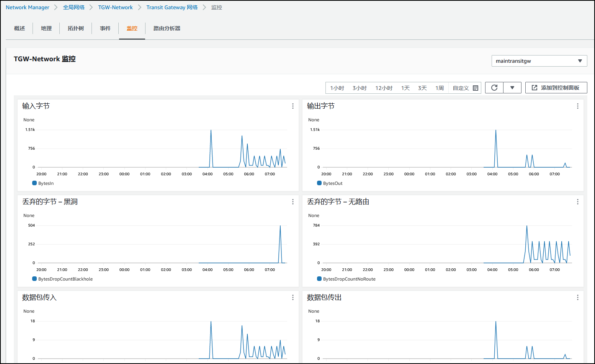The width and height of the screenshot is (595, 364).
Task: Go to Network Manager breadcrumb
Action: tap(28, 7)
